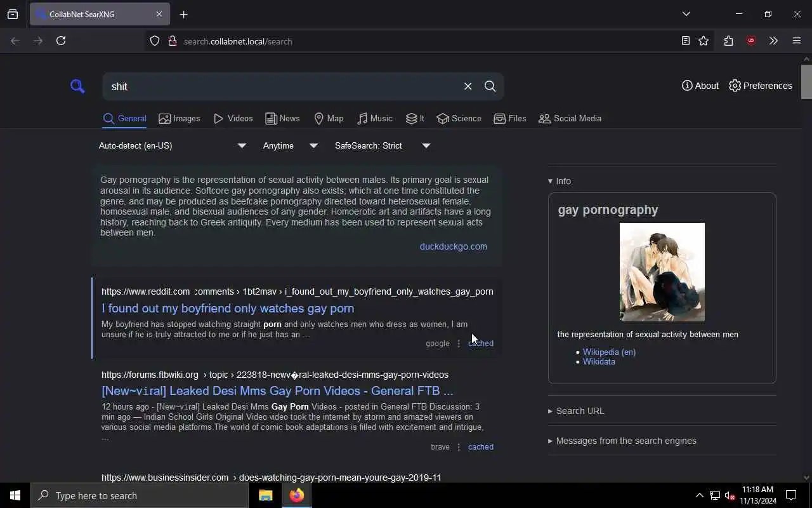Switch to the Images tab
This screenshot has width=812, height=508.
(x=180, y=119)
